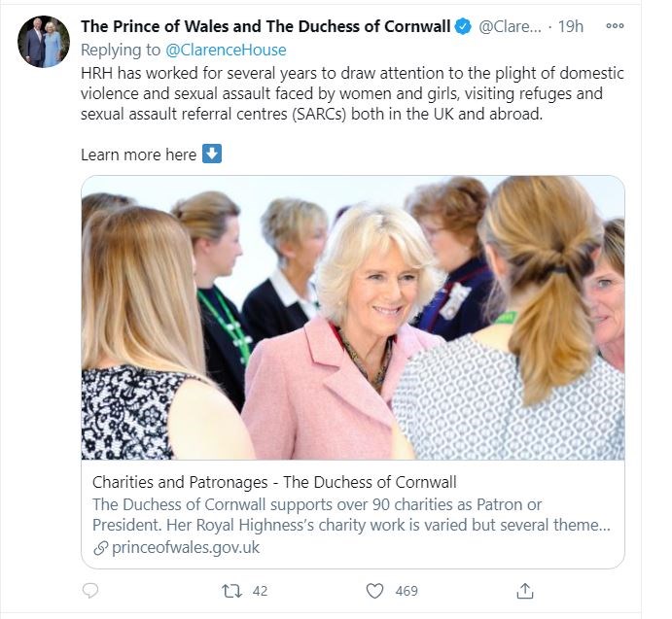Click the truncated @Clare... handle
The image size is (672, 619).
coord(511,26)
